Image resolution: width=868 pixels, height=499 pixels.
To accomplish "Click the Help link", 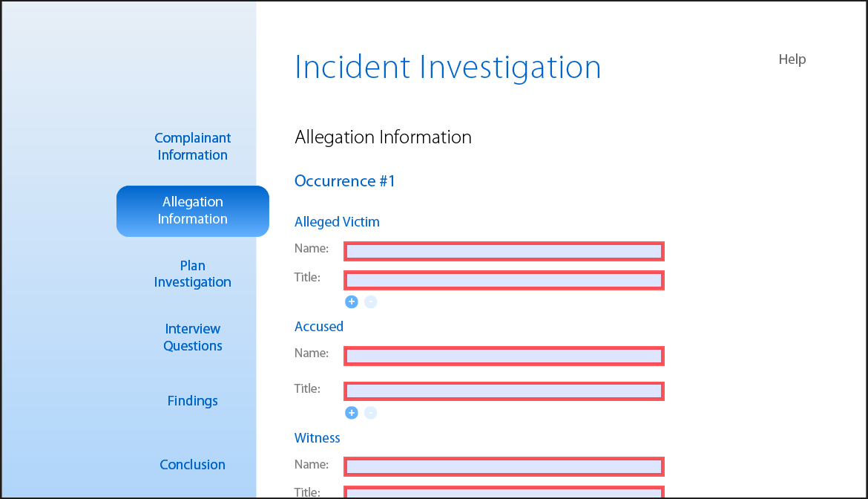I will [x=792, y=59].
